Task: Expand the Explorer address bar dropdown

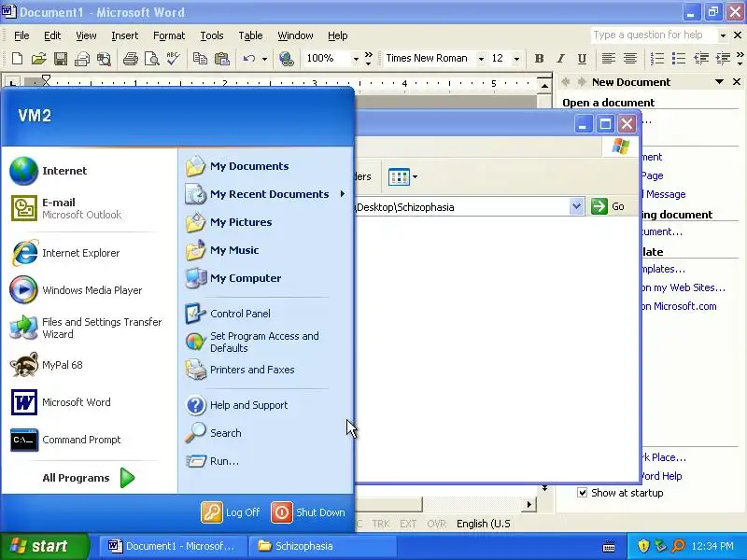Action: pyautogui.click(x=576, y=206)
